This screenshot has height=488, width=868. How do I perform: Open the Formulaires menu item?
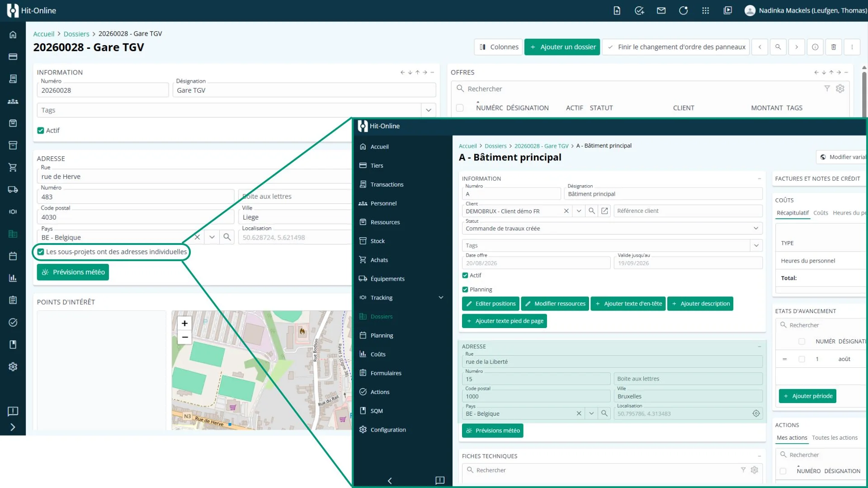pyautogui.click(x=386, y=373)
